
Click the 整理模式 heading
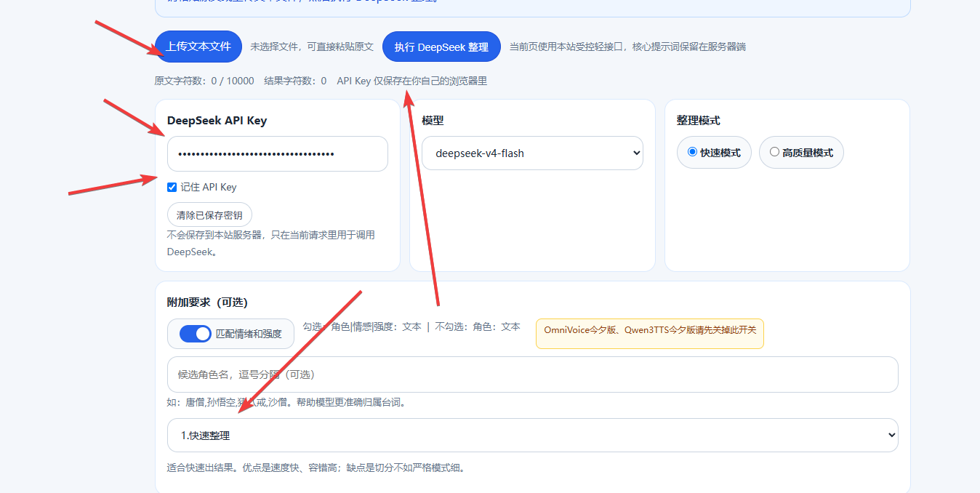698,121
